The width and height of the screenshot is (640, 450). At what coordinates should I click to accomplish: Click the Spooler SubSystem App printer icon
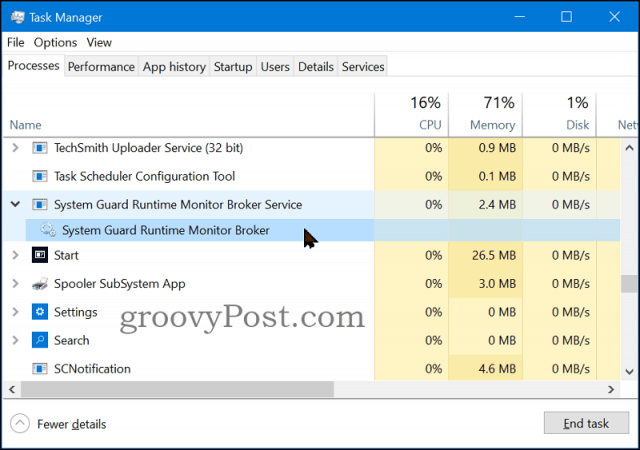point(41,284)
